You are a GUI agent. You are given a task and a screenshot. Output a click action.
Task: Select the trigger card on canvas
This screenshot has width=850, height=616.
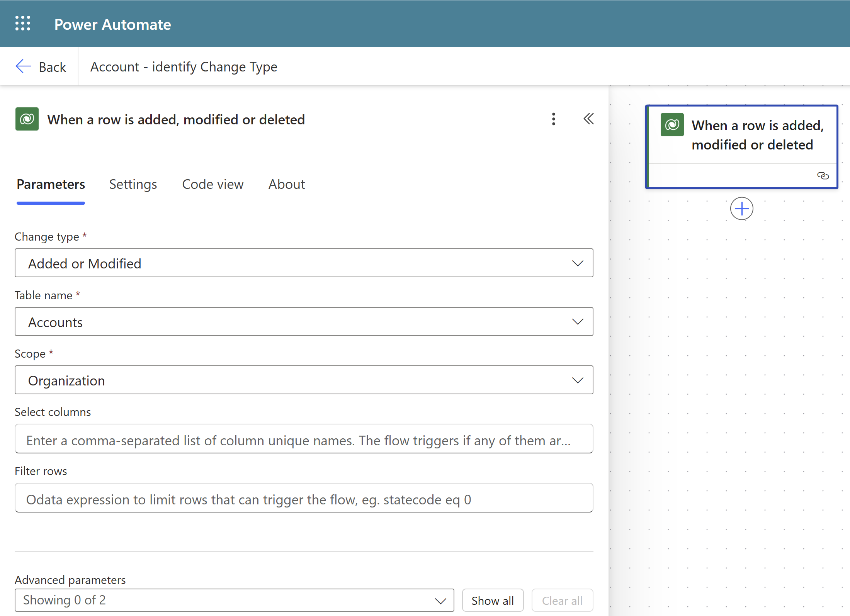click(742, 147)
